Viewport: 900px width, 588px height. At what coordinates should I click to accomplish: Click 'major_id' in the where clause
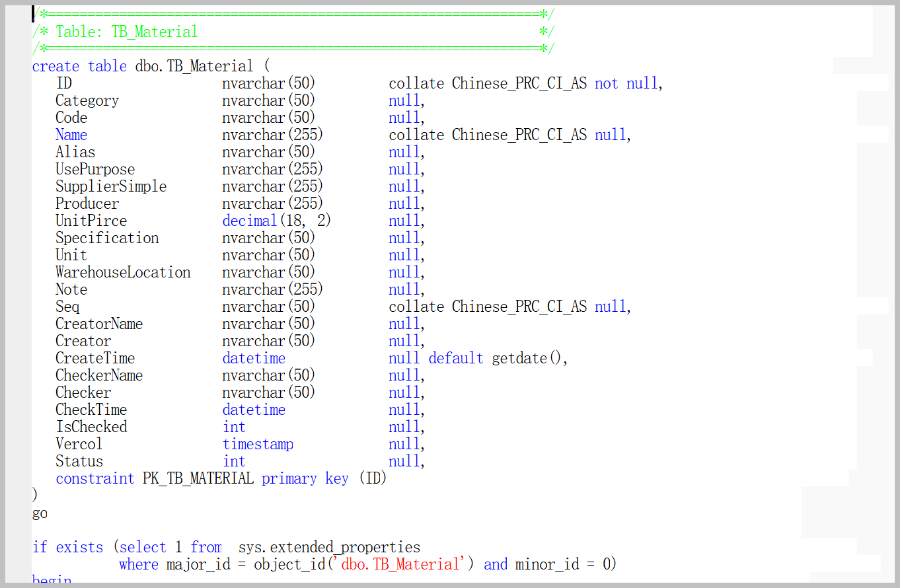(198, 564)
